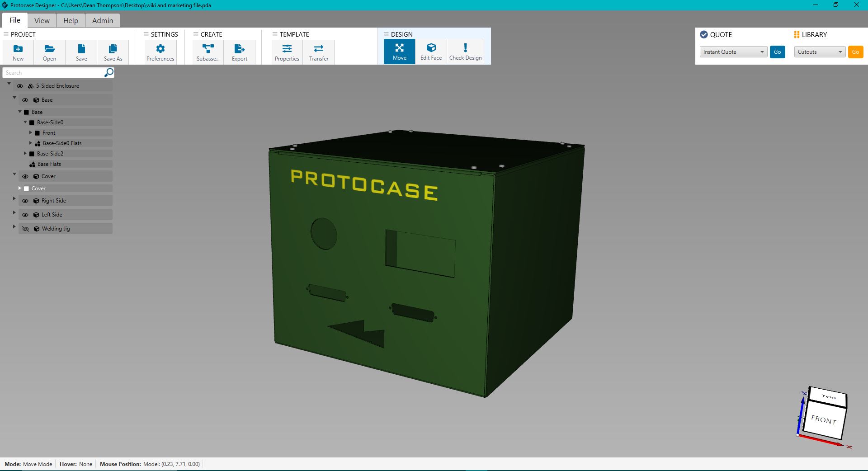Collapse the Base part node
868x471 pixels.
pos(14,98)
